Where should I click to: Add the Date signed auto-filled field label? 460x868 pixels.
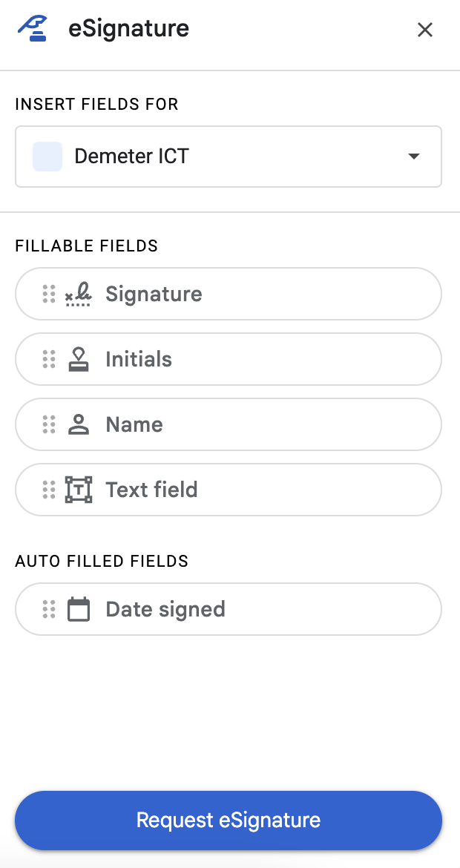(165, 609)
